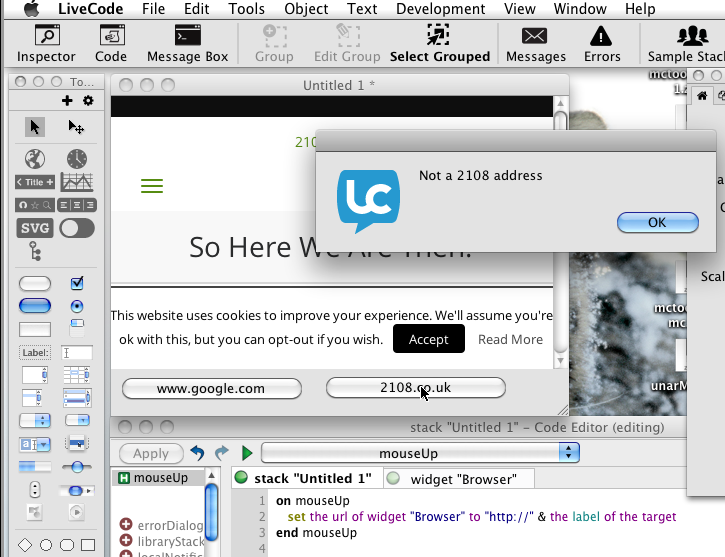Select mouseUp in the handler list
The width and height of the screenshot is (725, 557).
(158, 477)
